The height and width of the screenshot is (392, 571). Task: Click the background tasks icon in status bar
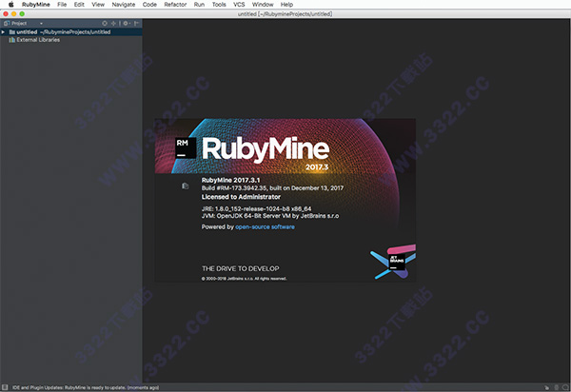(565, 387)
